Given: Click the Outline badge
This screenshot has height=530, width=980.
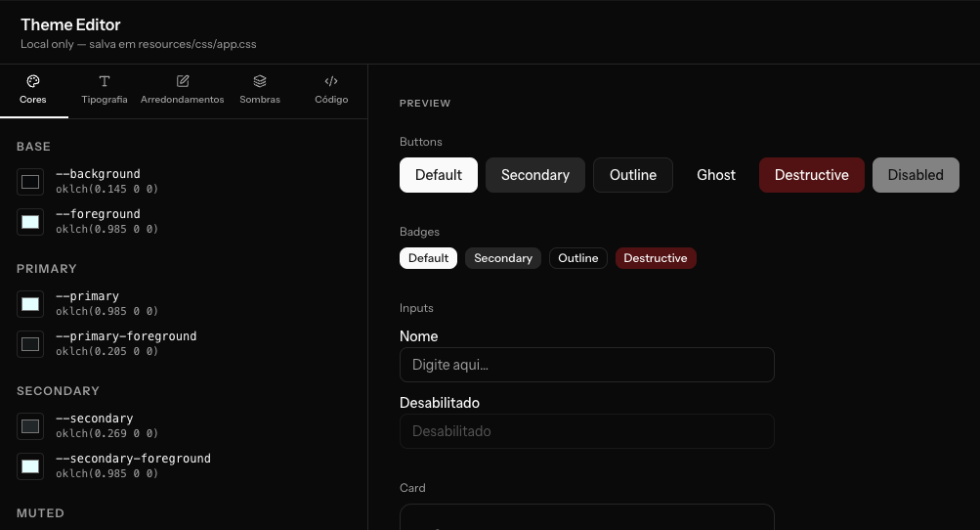Looking at the screenshot, I should [x=578, y=258].
